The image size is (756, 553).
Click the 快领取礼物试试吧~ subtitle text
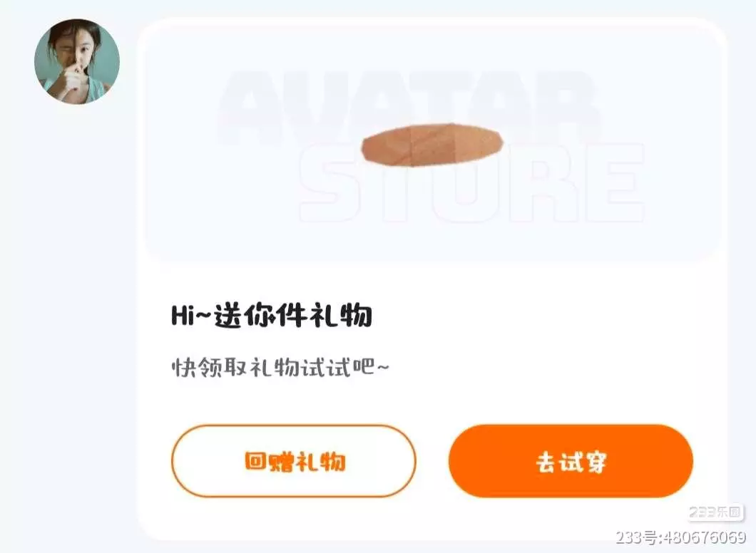[280, 367]
